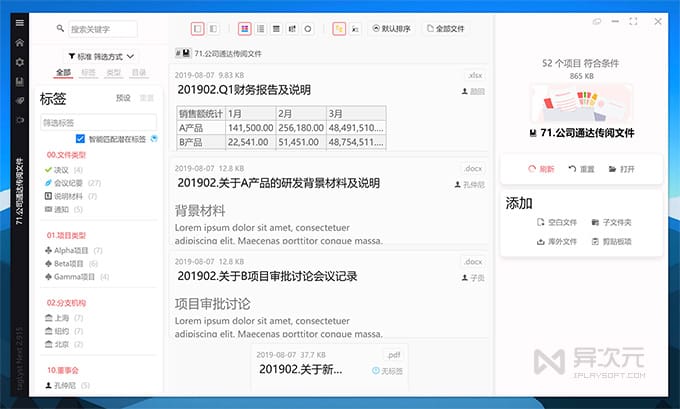Click the bottom sidebar icon below the tag icon

tap(20, 120)
